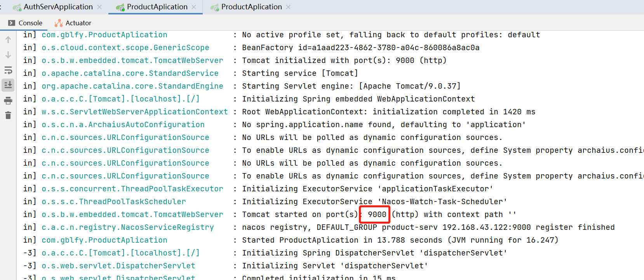Close the AuthServApplication run tab
The width and height of the screenshot is (644, 280).
[99, 7]
